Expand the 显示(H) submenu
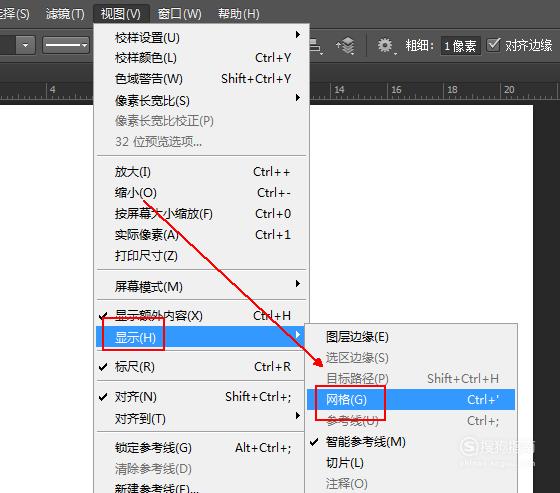The width and height of the screenshot is (560, 493). [x=201, y=337]
